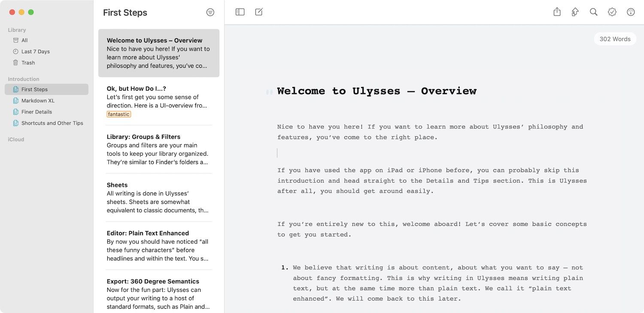Click the sheet list filter icon
Viewport: 644px width, 313px height.
(x=210, y=12)
